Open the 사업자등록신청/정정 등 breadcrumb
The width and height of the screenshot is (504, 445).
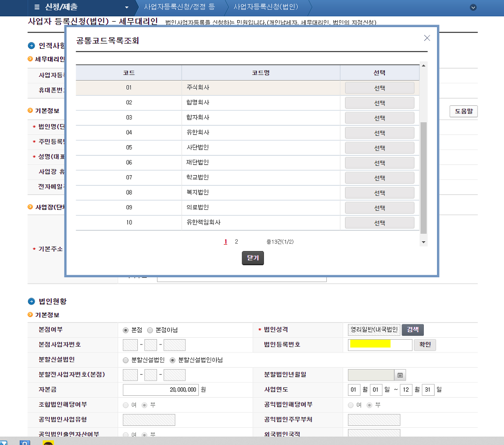179,7
